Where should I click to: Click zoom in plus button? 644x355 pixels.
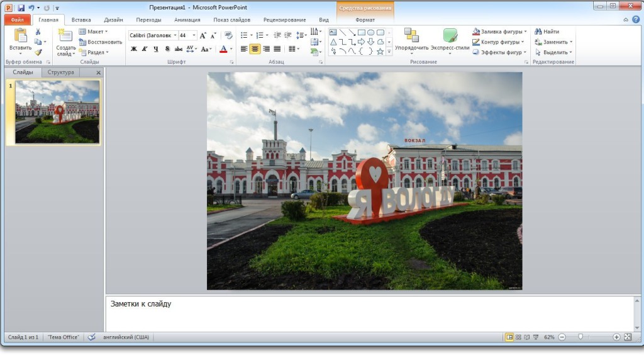coord(616,337)
